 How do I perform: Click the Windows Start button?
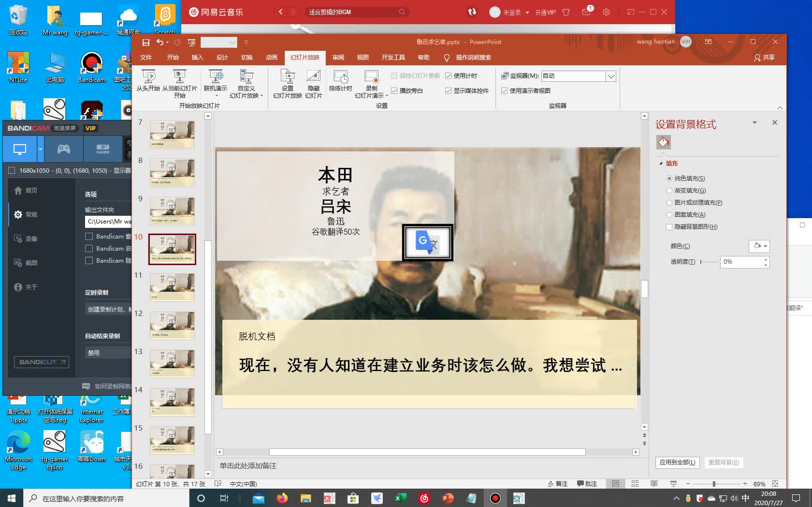coord(12,498)
